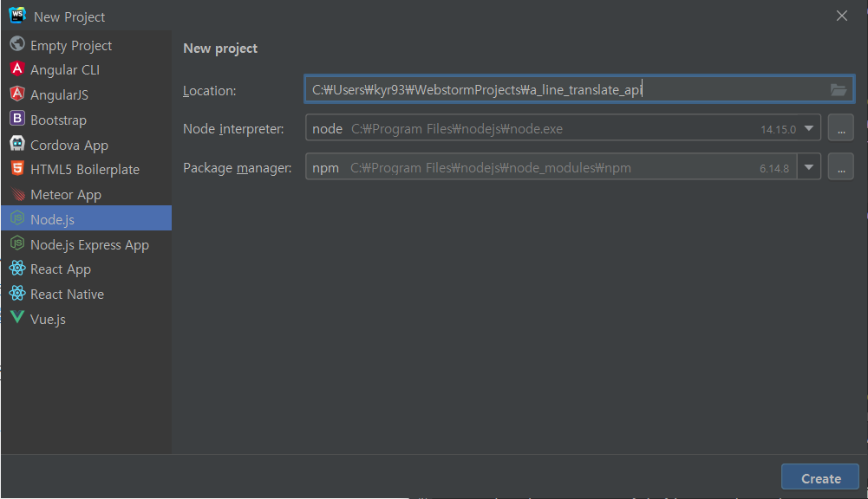Click the Angular CLI logo icon
The height and width of the screenshot is (499, 868).
pos(17,68)
